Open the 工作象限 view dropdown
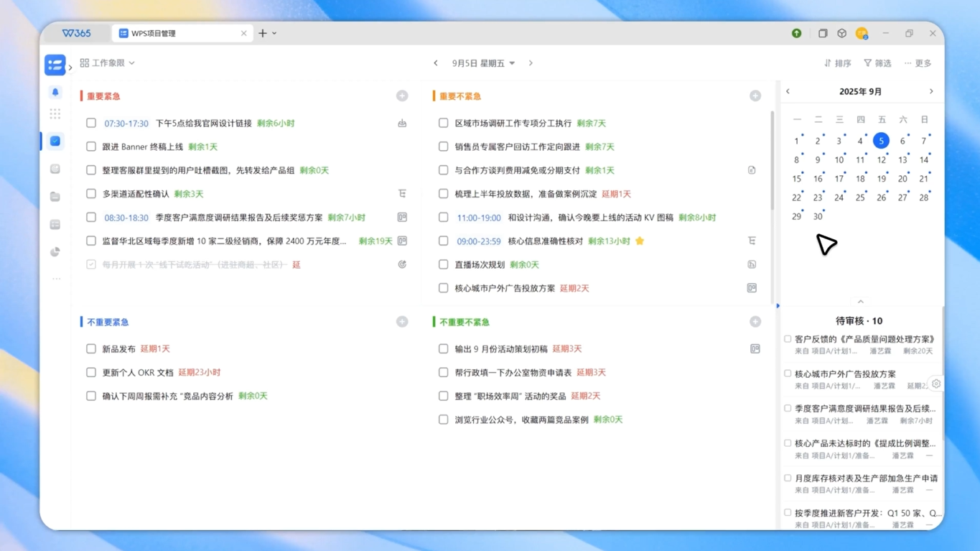 (108, 63)
